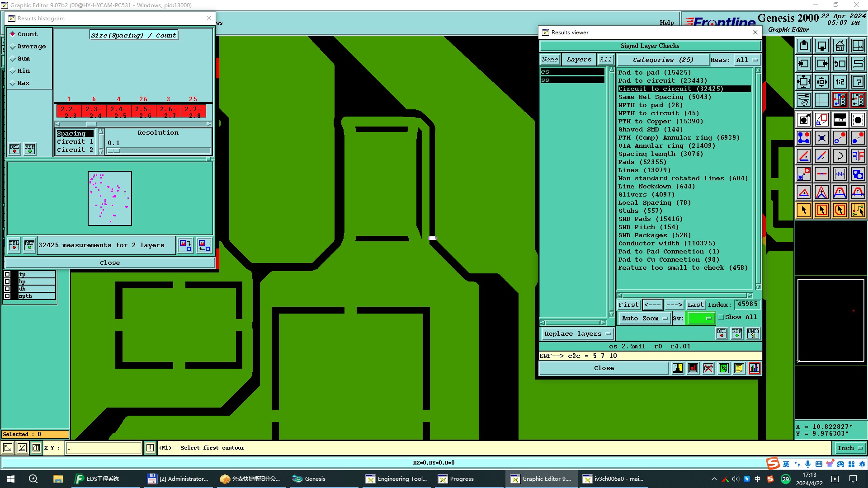This screenshot has height=488, width=868.
Task: Click the Home view icon
Action: (x=840, y=46)
